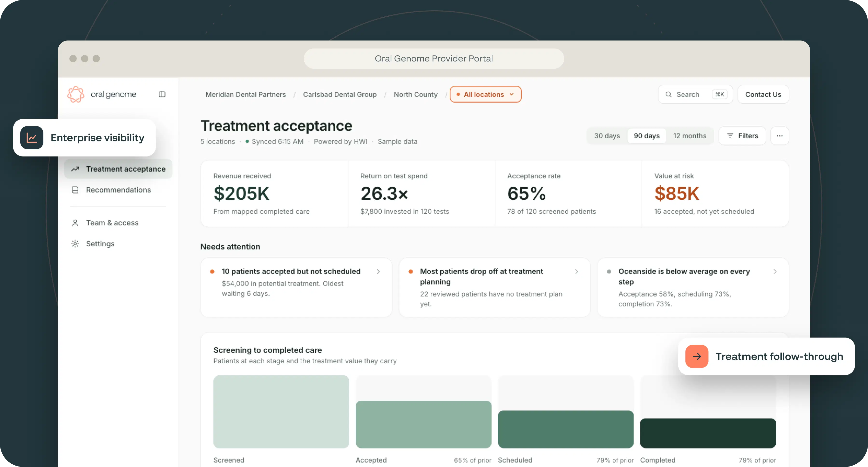Screen dimensions: 868x467
Task: Select Treatment acceptance in sidebar
Action: [118, 169]
